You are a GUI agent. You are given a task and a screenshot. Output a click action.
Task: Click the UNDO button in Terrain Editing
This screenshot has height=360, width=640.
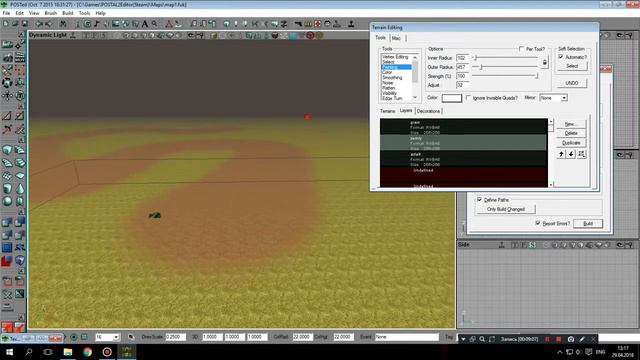tap(572, 83)
